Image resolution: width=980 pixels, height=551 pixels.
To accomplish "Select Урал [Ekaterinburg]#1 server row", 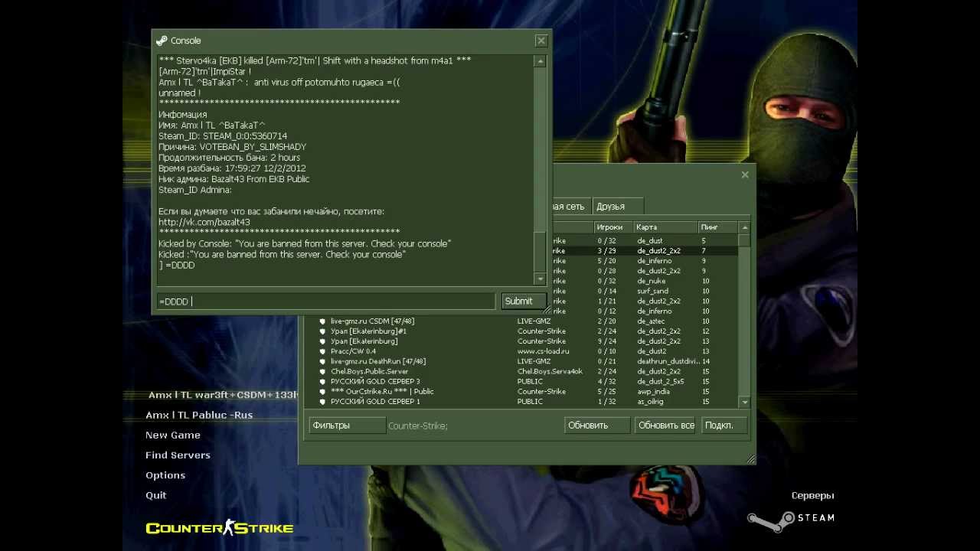I will (521, 331).
